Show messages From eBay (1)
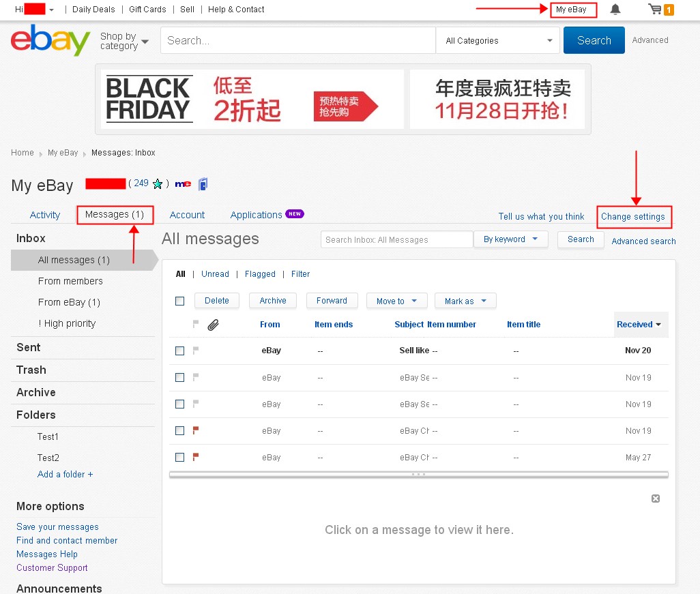The height and width of the screenshot is (594, 700). pos(69,303)
